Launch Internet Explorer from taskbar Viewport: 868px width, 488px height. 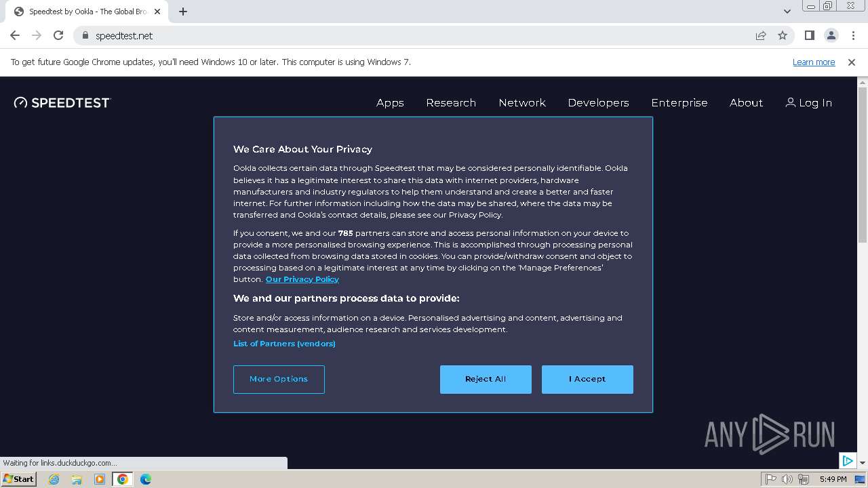[54, 479]
